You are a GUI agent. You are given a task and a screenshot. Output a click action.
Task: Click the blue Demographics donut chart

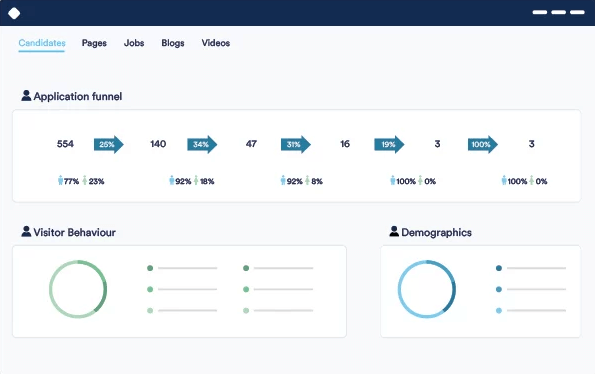click(427, 289)
